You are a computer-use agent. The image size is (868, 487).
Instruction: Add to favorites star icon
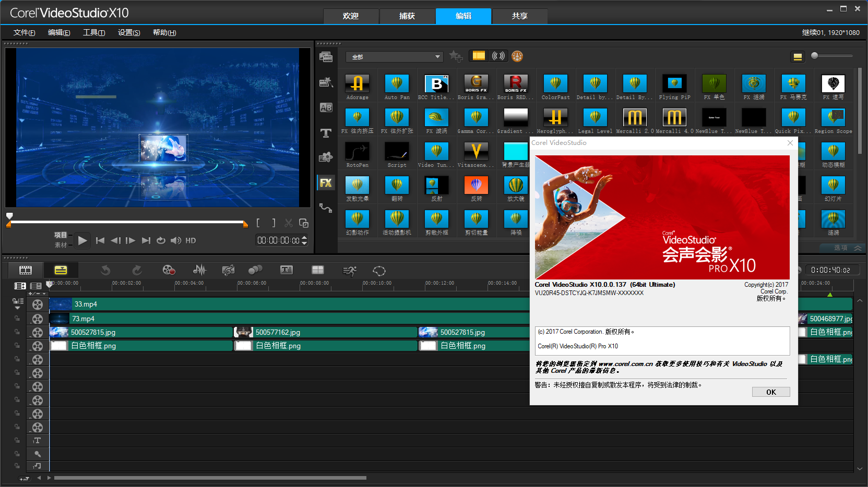point(456,56)
